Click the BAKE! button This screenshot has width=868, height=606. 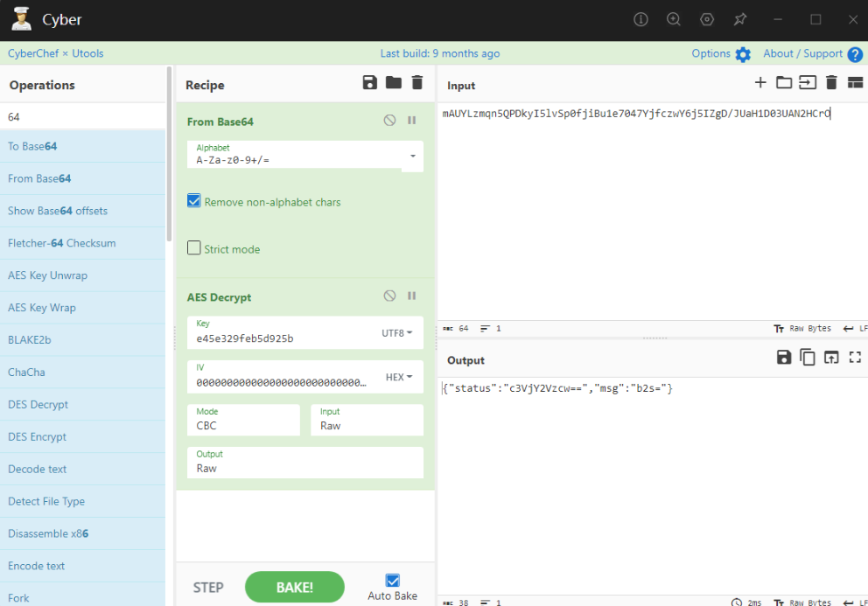point(295,587)
